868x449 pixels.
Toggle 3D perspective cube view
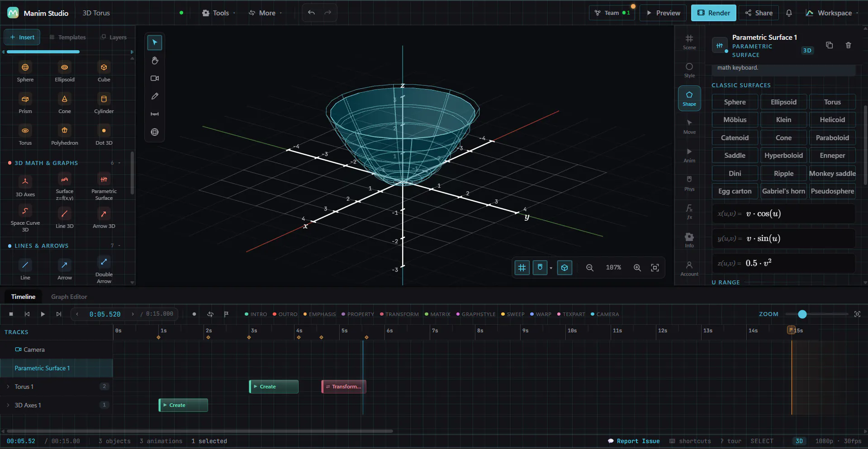564,268
